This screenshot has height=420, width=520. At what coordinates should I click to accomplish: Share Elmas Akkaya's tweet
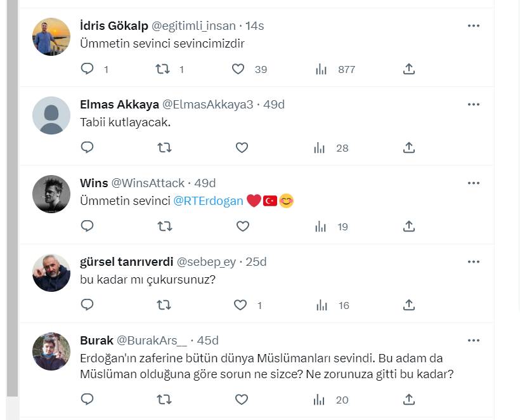click(409, 148)
